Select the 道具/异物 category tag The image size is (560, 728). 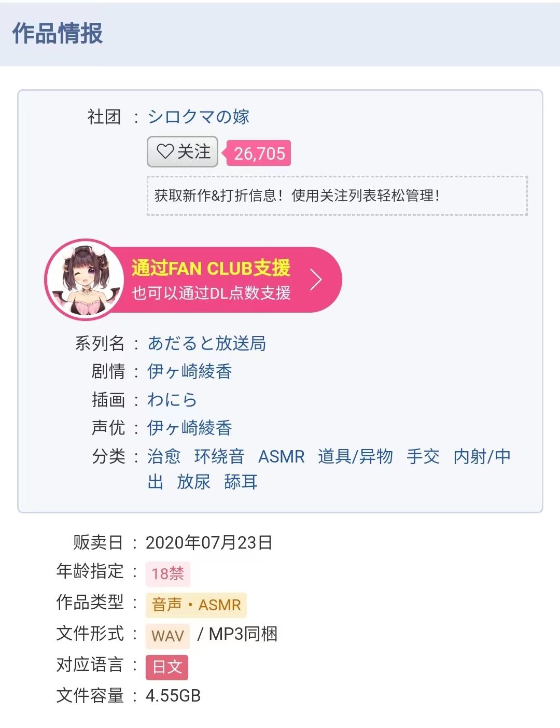click(355, 456)
